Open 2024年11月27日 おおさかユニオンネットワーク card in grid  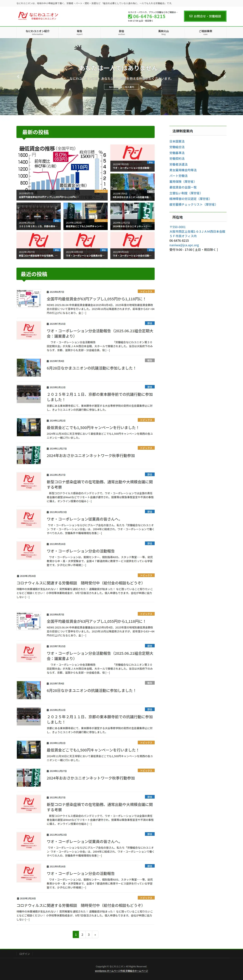click(132, 216)
